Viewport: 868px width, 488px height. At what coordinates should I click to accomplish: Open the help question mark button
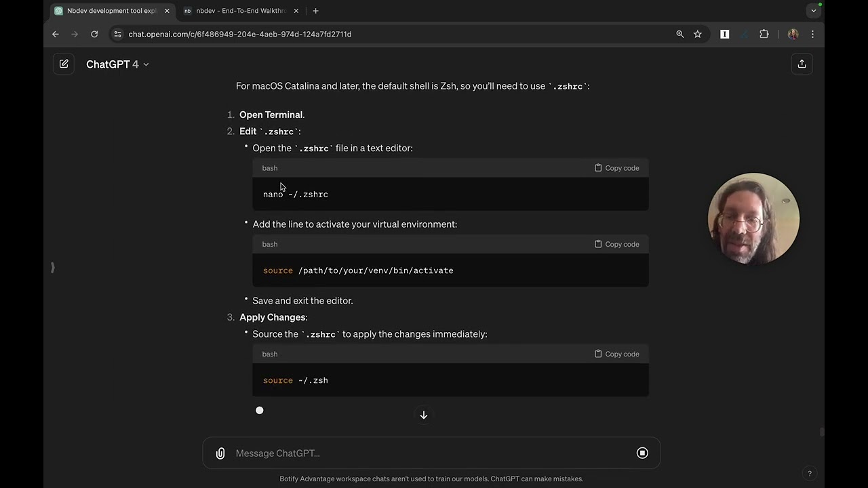pyautogui.click(x=809, y=474)
